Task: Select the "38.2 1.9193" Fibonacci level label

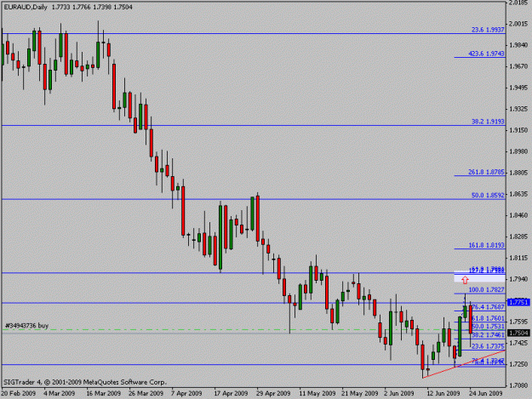Action: [x=488, y=122]
